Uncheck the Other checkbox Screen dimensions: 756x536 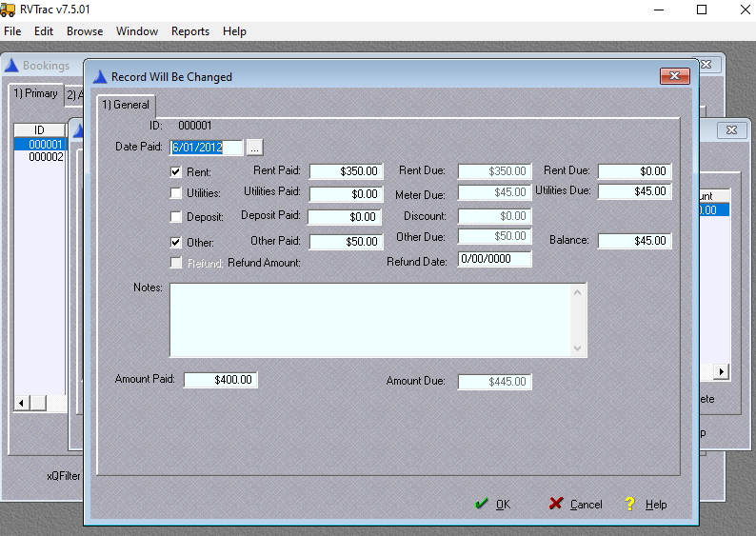[175, 242]
